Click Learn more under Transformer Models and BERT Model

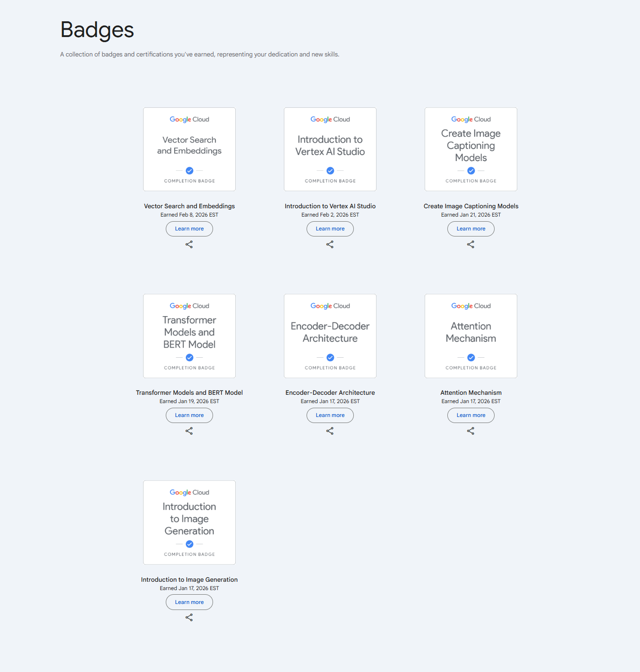coord(189,415)
